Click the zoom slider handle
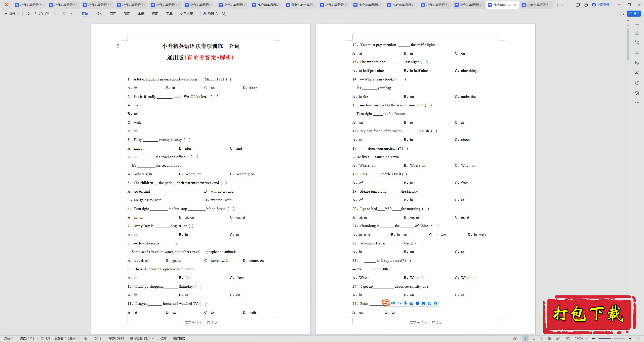 [612, 338]
